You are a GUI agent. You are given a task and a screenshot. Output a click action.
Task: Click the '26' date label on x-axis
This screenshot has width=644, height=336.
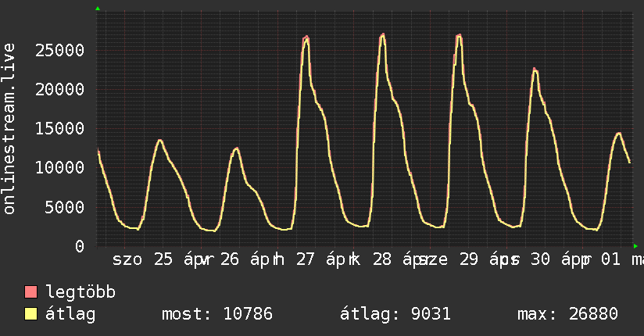(x=230, y=259)
